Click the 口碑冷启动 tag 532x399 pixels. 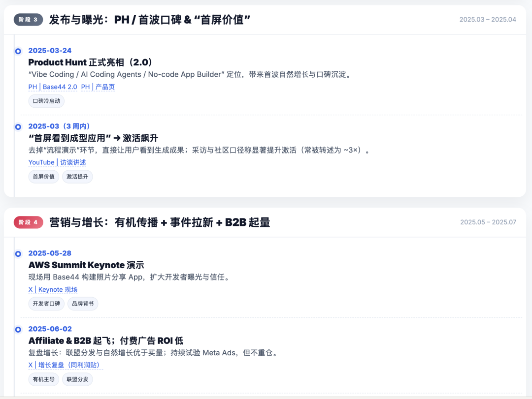point(46,101)
